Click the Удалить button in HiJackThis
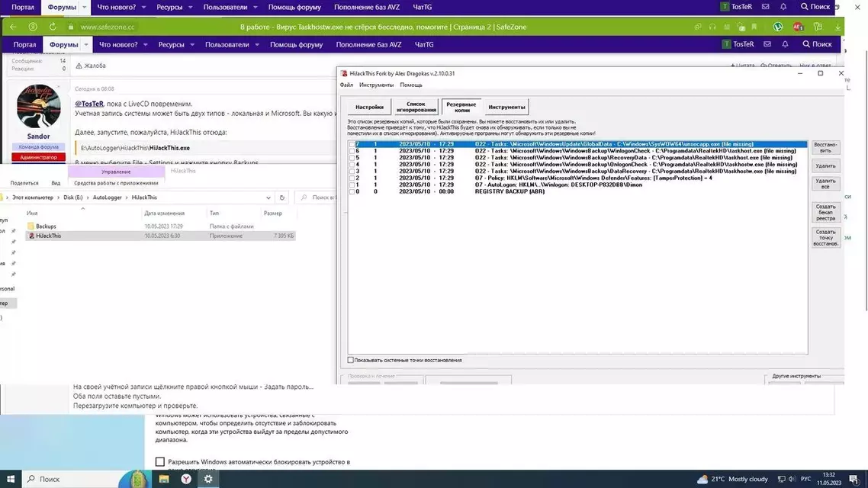 (825, 165)
